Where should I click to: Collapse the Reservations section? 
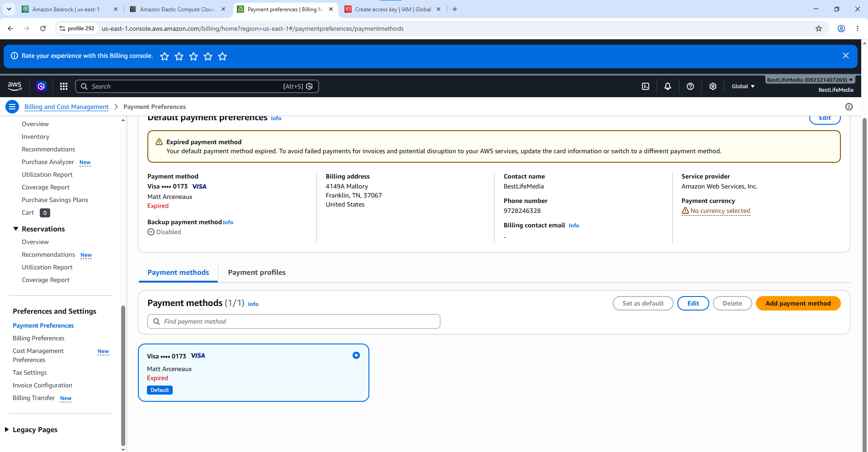16,229
